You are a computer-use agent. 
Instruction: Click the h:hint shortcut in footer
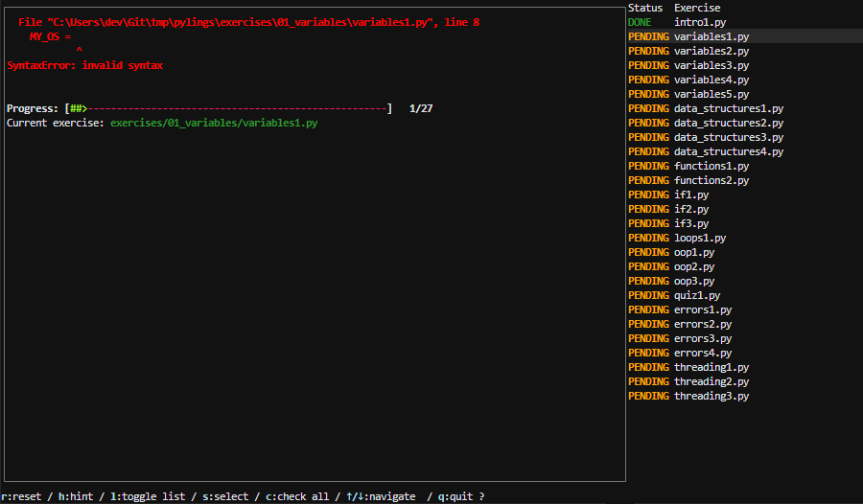click(76, 496)
